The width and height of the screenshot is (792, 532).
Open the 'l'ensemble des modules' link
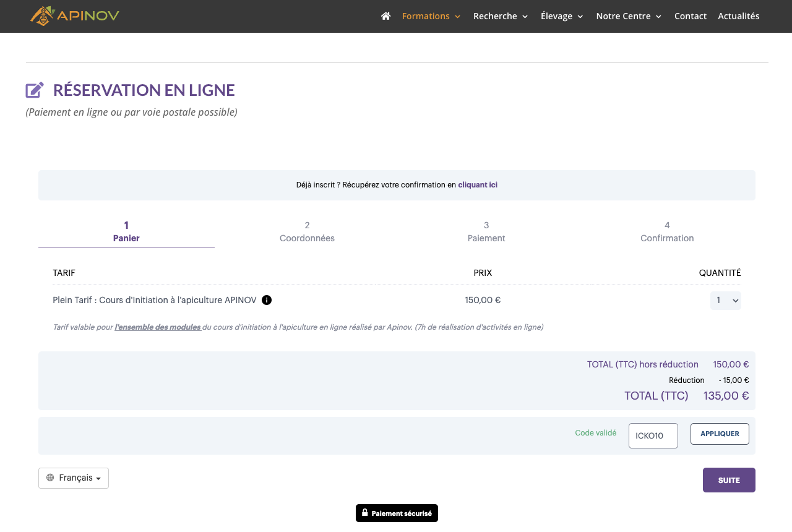coord(158,327)
